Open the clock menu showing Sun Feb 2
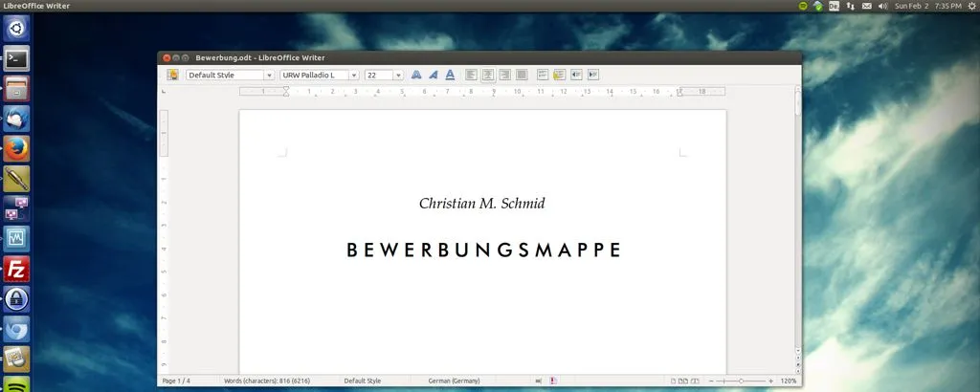Screen dimensions: 980x392 [927, 6]
